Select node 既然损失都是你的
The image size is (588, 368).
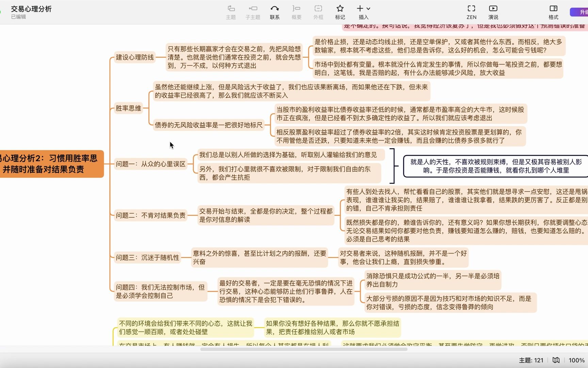[x=466, y=231]
